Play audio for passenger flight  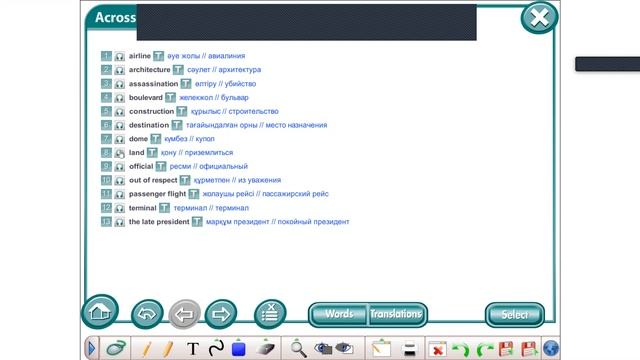119,195
